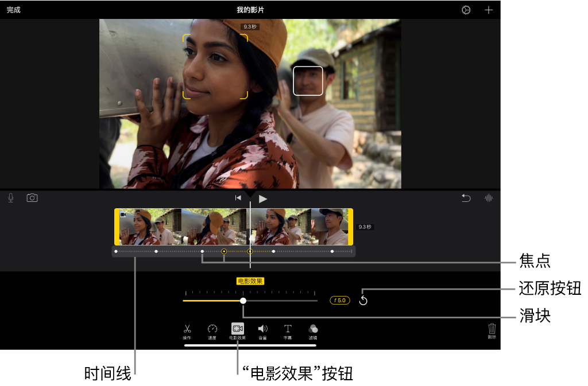Viewport: 588px width, 386px height.
Task: Click the undo arrow icon
Action: [x=466, y=198]
